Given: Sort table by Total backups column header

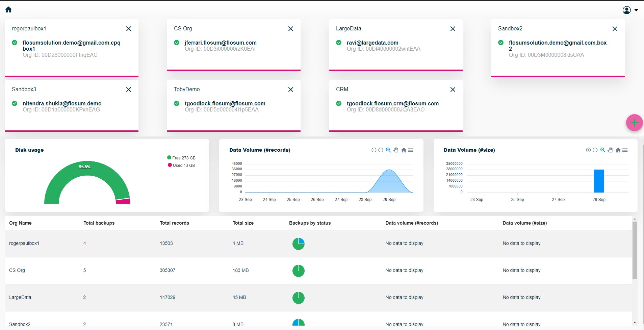Looking at the screenshot, I should [x=99, y=223].
